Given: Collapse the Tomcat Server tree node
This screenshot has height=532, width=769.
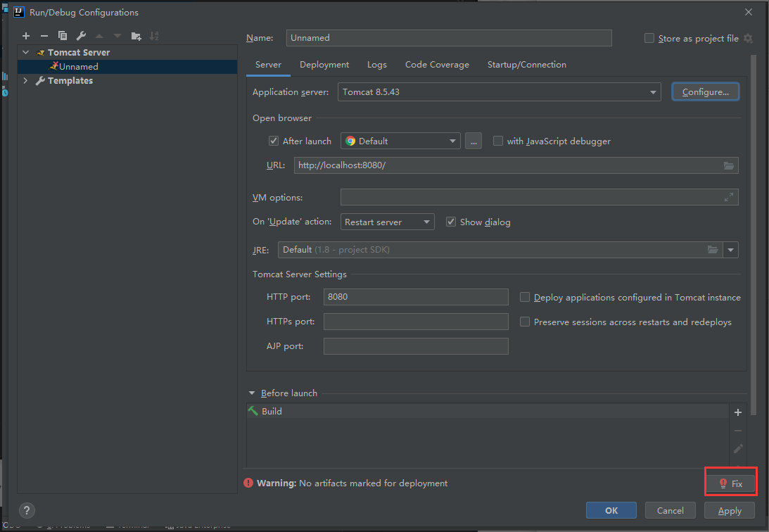Looking at the screenshot, I should pyautogui.click(x=26, y=53).
